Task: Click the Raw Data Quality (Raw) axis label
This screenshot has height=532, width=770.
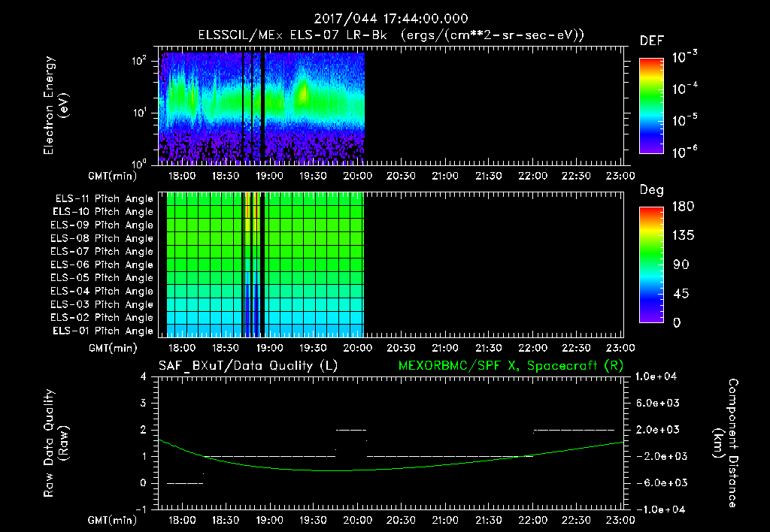Action: [56, 443]
